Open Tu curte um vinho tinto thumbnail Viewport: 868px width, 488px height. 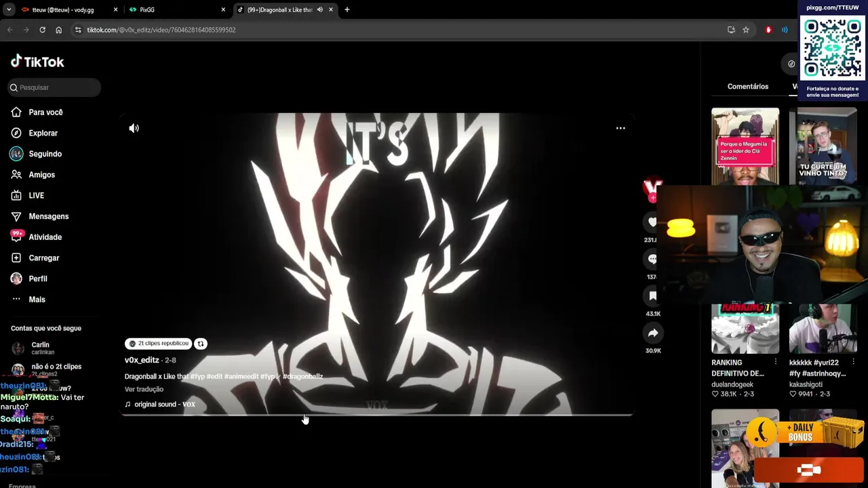(x=823, y=146)
